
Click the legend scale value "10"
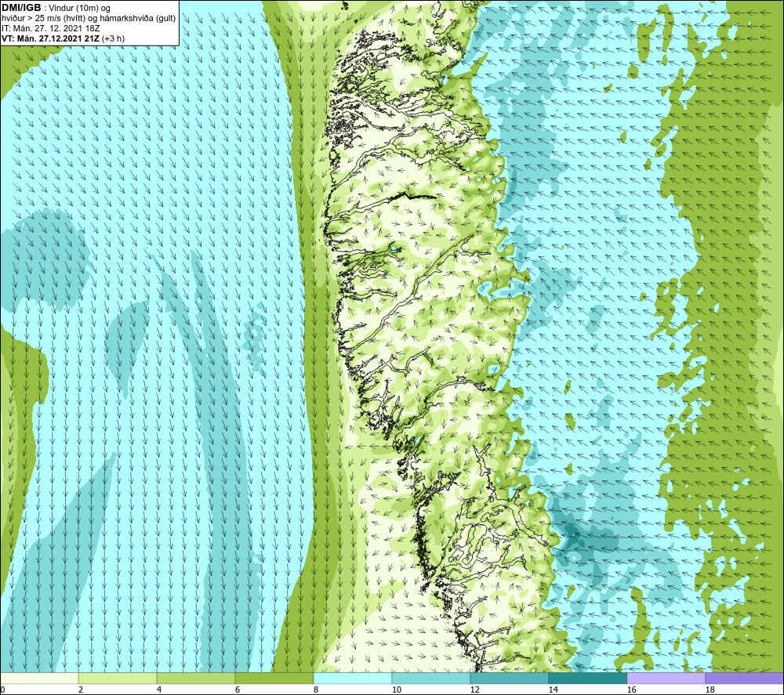point(396,690)
